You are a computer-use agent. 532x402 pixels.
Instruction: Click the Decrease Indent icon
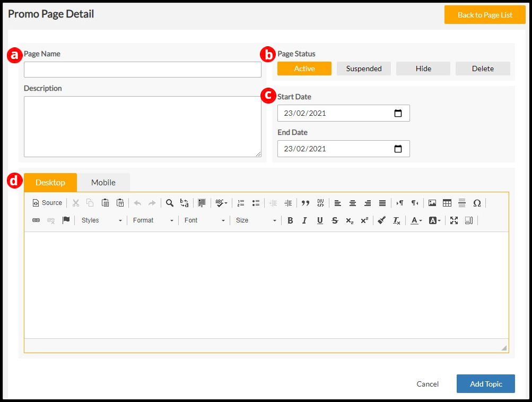[273, 203]
